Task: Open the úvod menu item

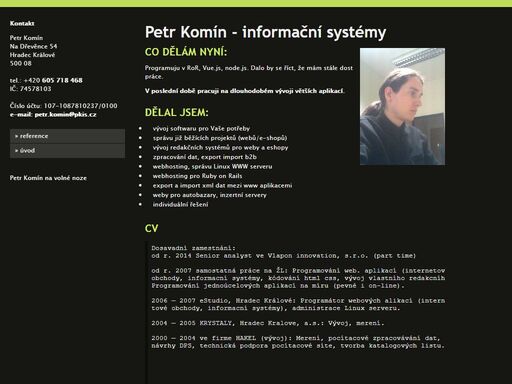Action: (x=67, y=151)
